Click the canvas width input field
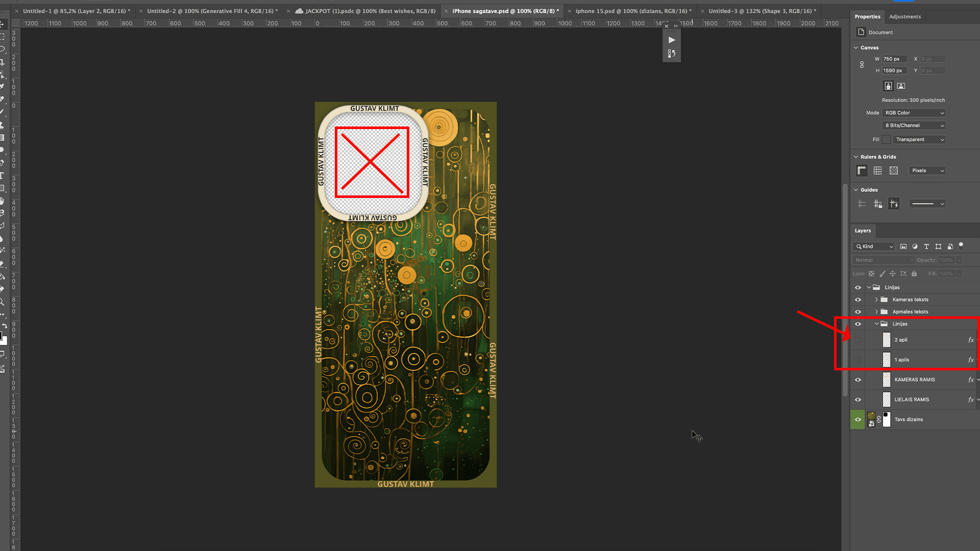The width and height of the screenshot is (980, 551). point(894,59)
